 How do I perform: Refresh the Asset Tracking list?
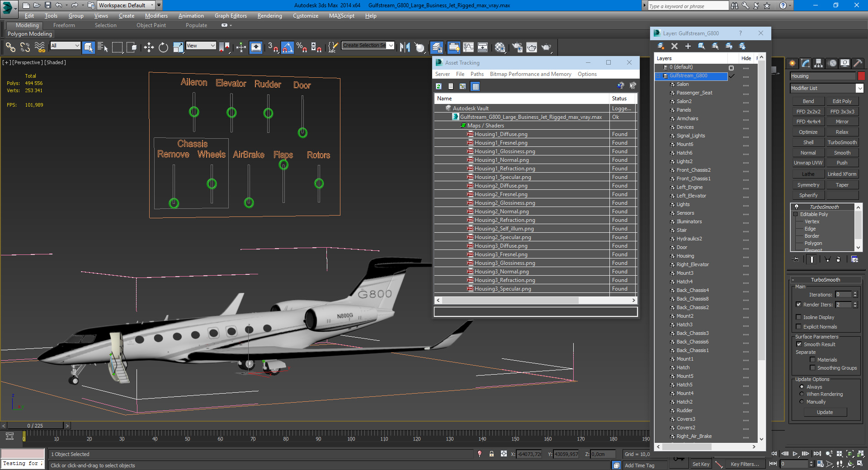(439, 86)
